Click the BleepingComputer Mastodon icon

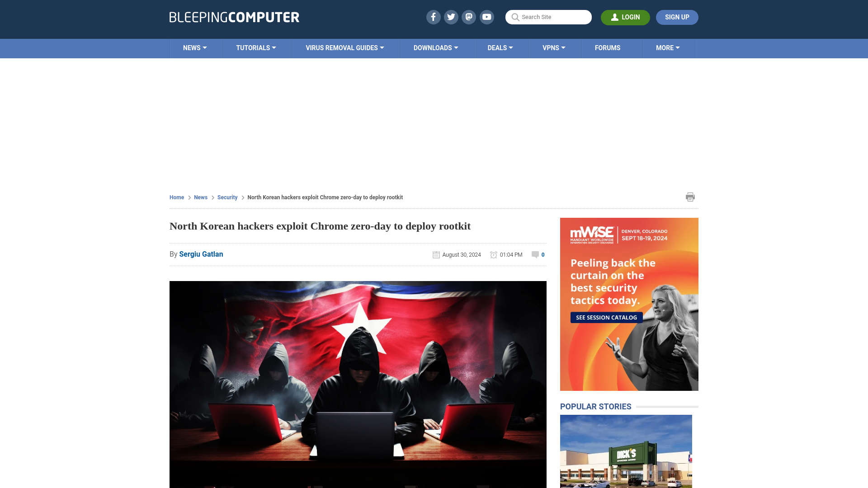[469, 17]
